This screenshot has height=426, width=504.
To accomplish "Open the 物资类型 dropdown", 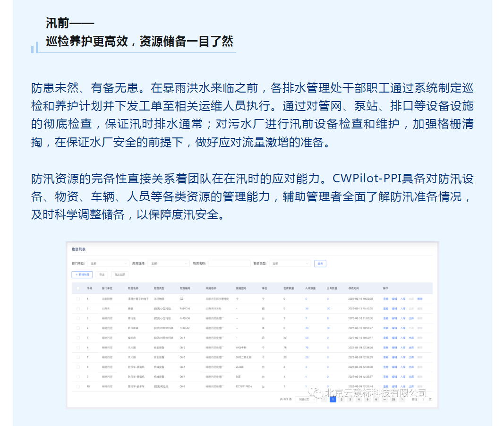I will [290, 264].
